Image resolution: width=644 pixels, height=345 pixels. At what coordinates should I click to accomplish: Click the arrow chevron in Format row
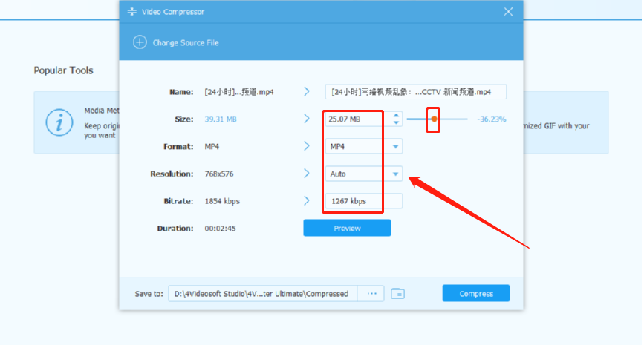coord(306,146)
